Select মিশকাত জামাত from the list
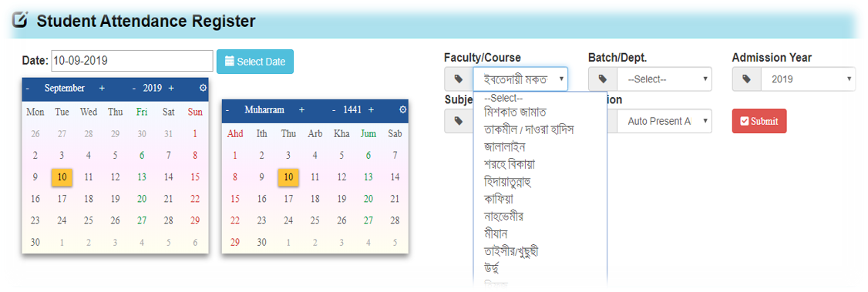 [516, 112]
